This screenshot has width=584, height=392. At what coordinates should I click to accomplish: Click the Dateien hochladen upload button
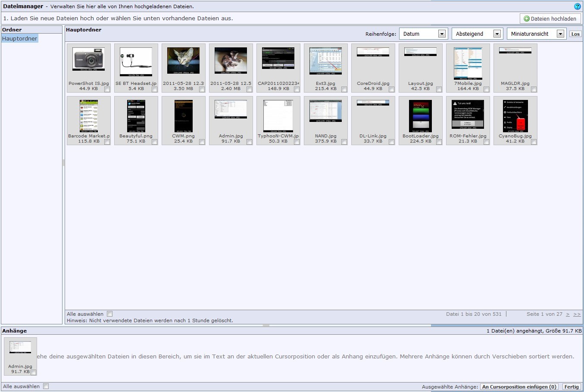(550, 19)
